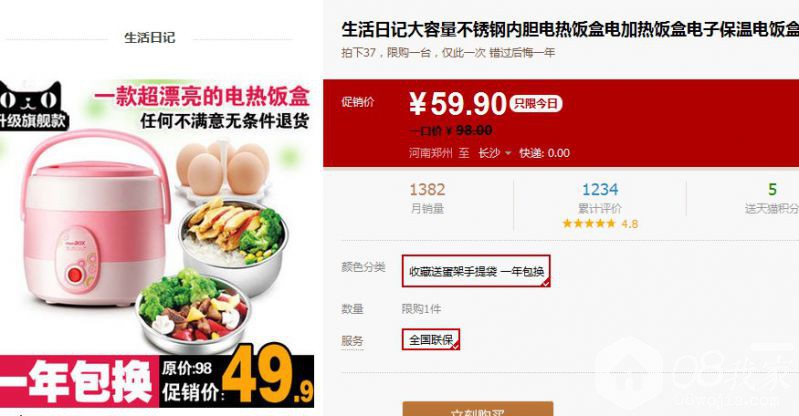
Task: Open the 生活日记 store name link
Action: pyautogui.click(x=149, y=38)
